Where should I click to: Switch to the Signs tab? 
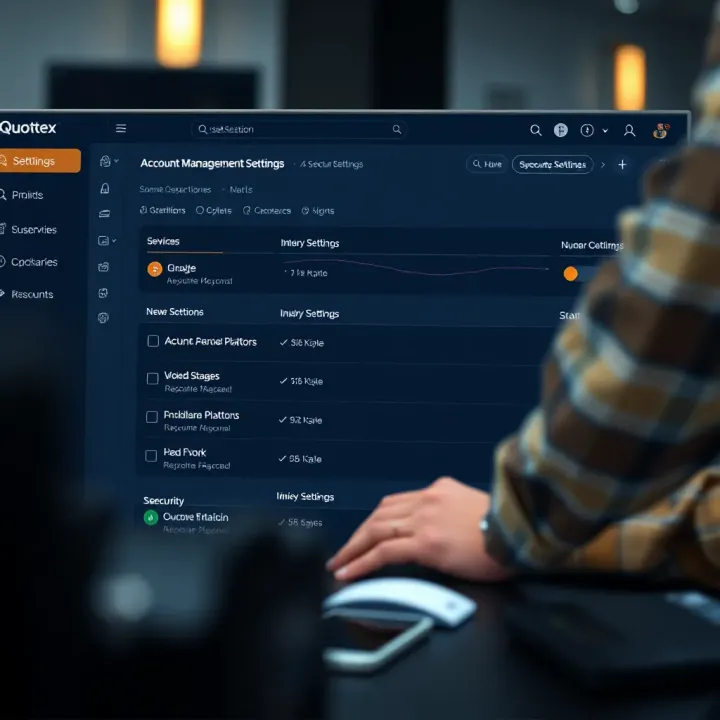point(318,211)
